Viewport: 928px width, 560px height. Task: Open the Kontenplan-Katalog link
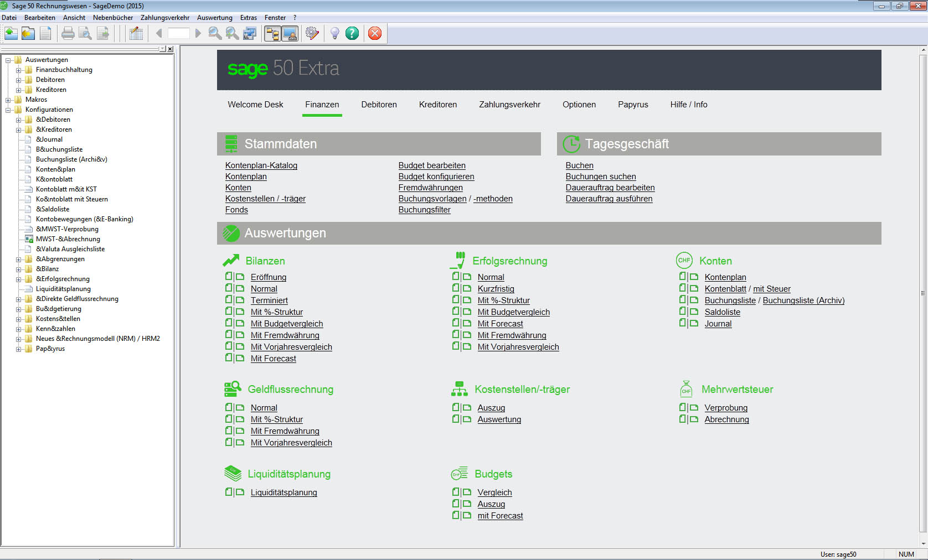coord(261,165)
